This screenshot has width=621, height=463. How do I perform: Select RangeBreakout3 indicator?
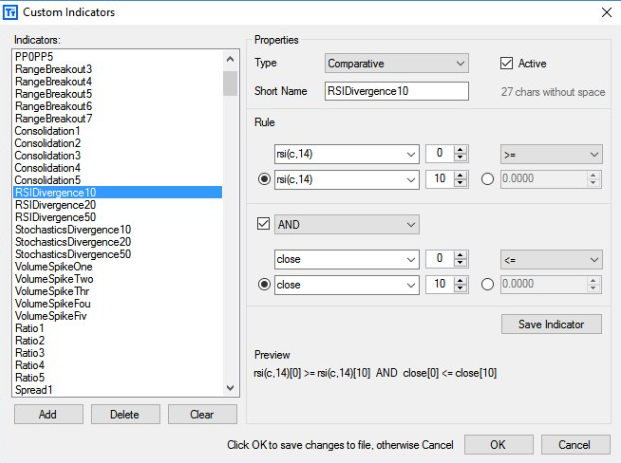click(x=117, y=69)
